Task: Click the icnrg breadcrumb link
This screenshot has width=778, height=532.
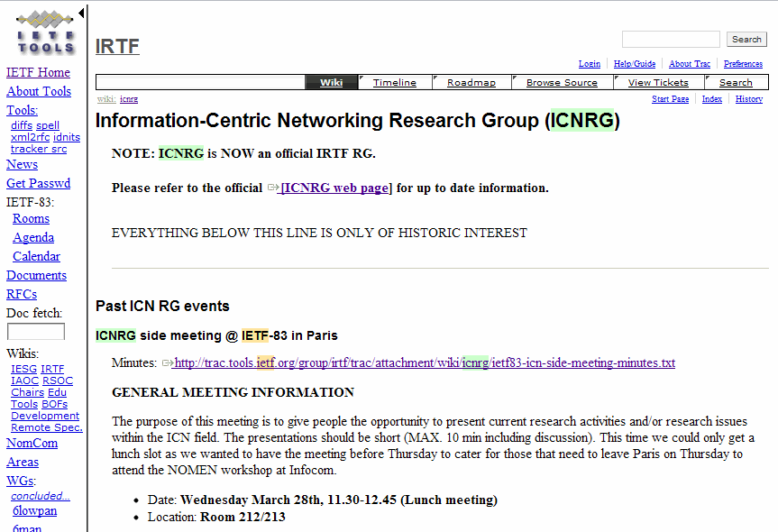Action: pyautogui.click(x=129, y=99)
